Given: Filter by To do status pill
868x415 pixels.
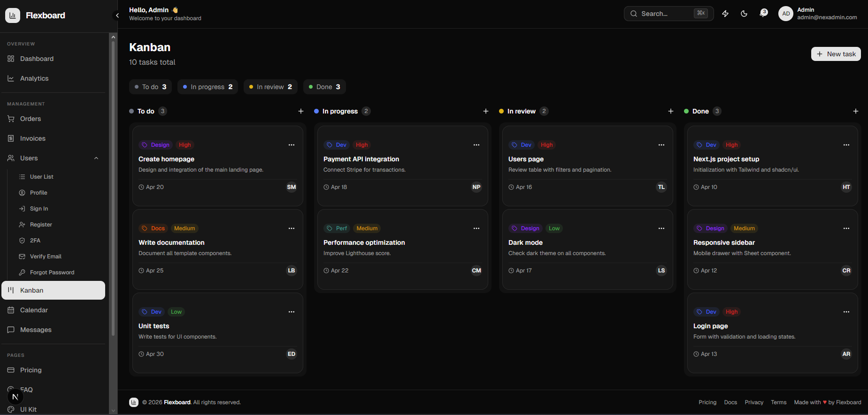Looking at the screenshot, I should point(150,87).
